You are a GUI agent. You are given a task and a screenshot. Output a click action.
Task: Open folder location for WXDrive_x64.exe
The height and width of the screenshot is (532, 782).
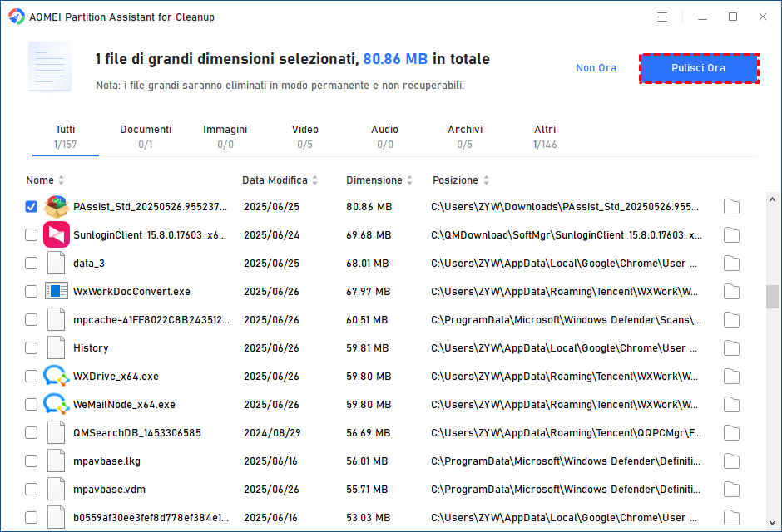click(x=731, y=376)
